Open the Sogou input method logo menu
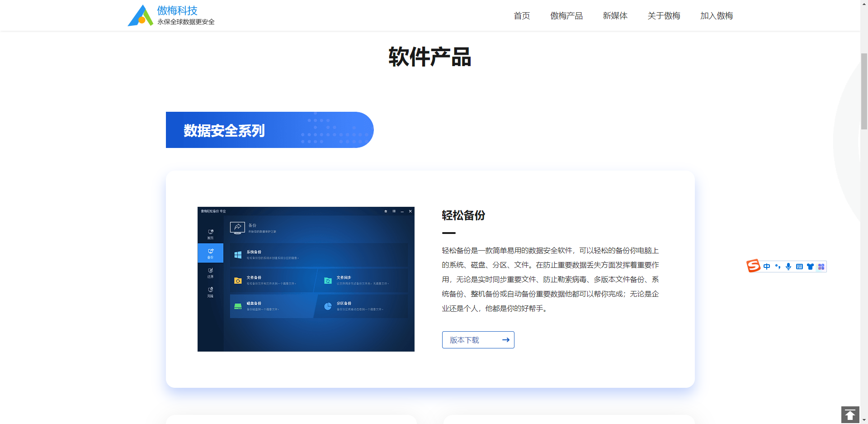 tap(753, 266)
